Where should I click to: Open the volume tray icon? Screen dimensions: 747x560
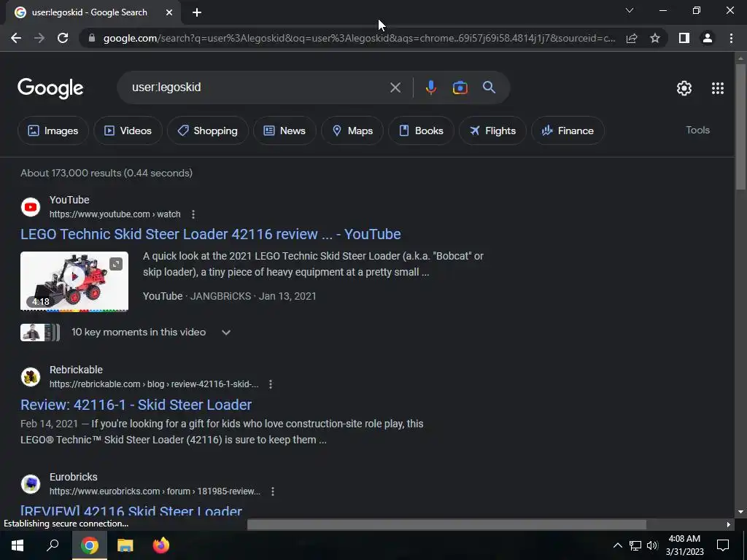[652, 545]
